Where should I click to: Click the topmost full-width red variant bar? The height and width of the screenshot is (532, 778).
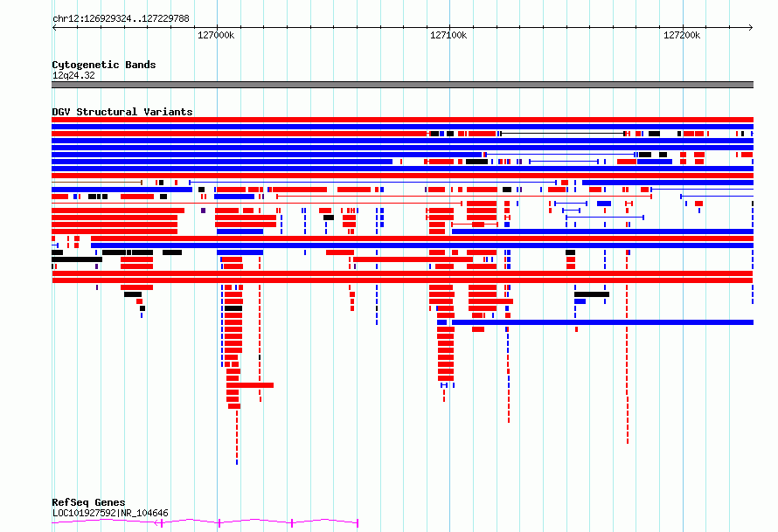click(402, 120)
